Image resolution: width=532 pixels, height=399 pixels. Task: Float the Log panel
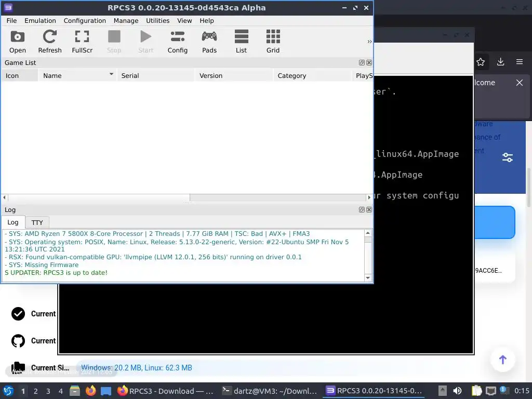coord(362,210)
